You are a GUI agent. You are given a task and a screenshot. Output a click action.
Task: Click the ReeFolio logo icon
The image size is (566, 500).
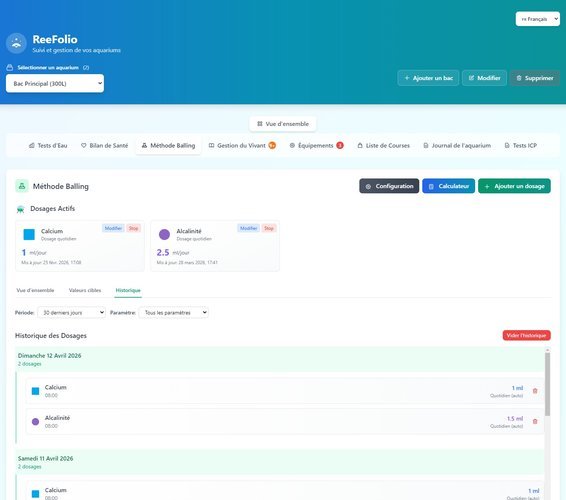pos(16,43)
